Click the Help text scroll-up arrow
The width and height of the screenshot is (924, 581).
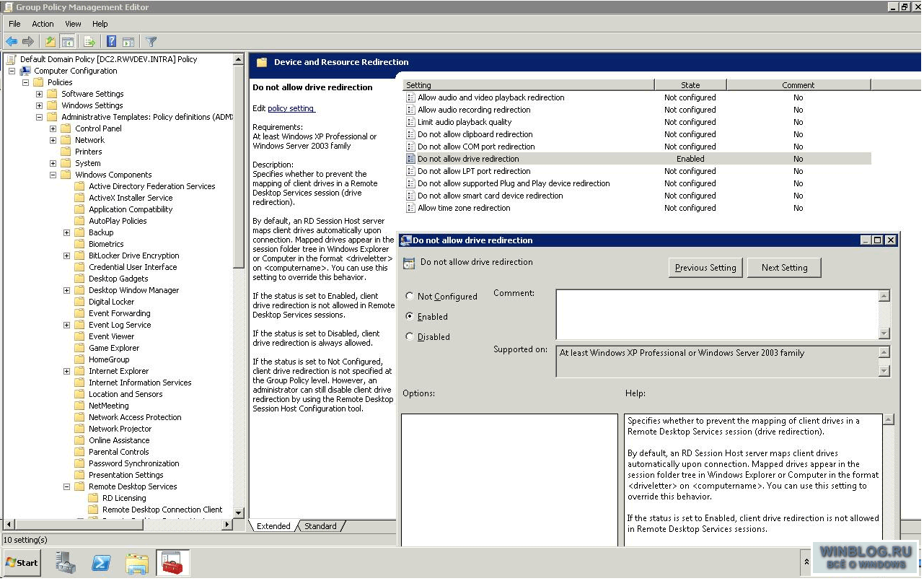[889, 420]
